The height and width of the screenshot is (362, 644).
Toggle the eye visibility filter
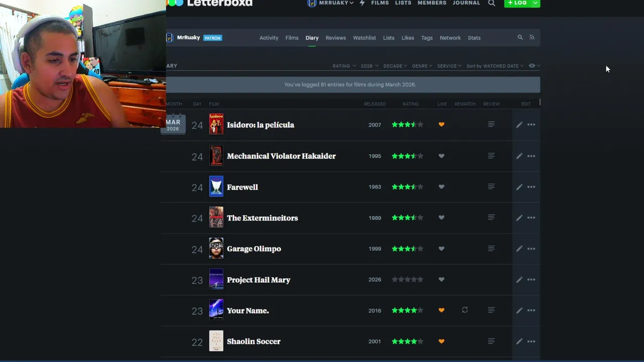point(534,66)
